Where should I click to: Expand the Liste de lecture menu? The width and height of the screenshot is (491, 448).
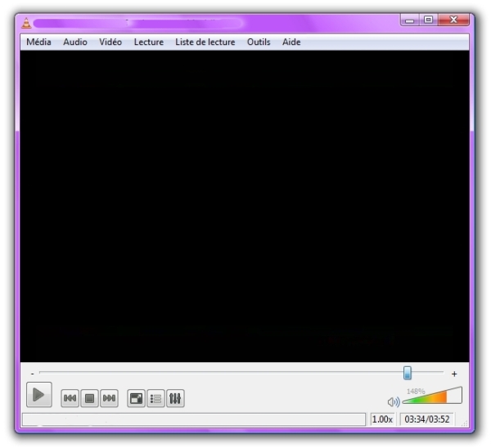pos(205,42)
